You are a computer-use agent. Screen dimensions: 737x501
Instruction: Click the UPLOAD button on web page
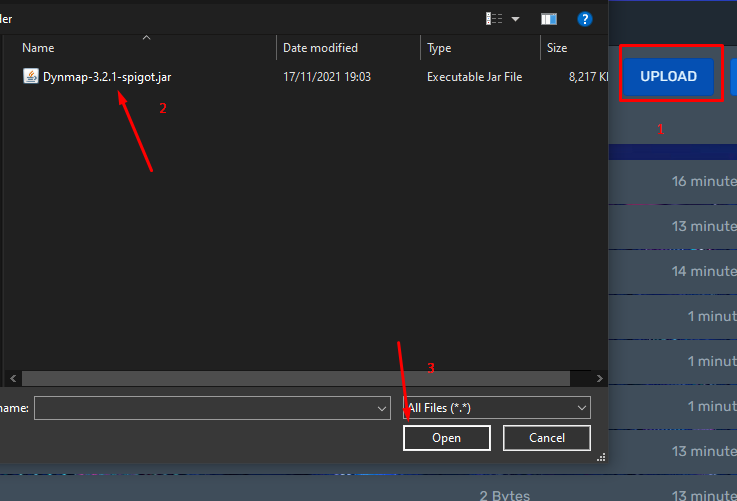click(668, 76)
